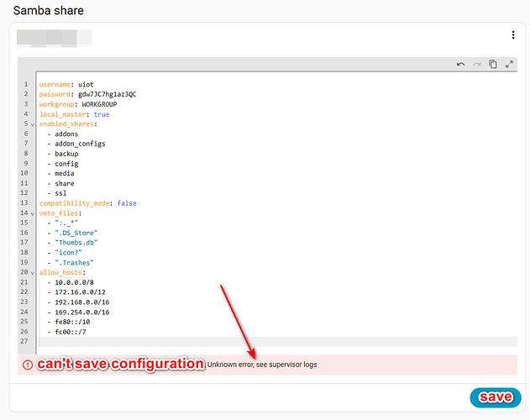Click the error warning icon
The width and height of the screenshot is (530, 420).
(x=28, y=365)
